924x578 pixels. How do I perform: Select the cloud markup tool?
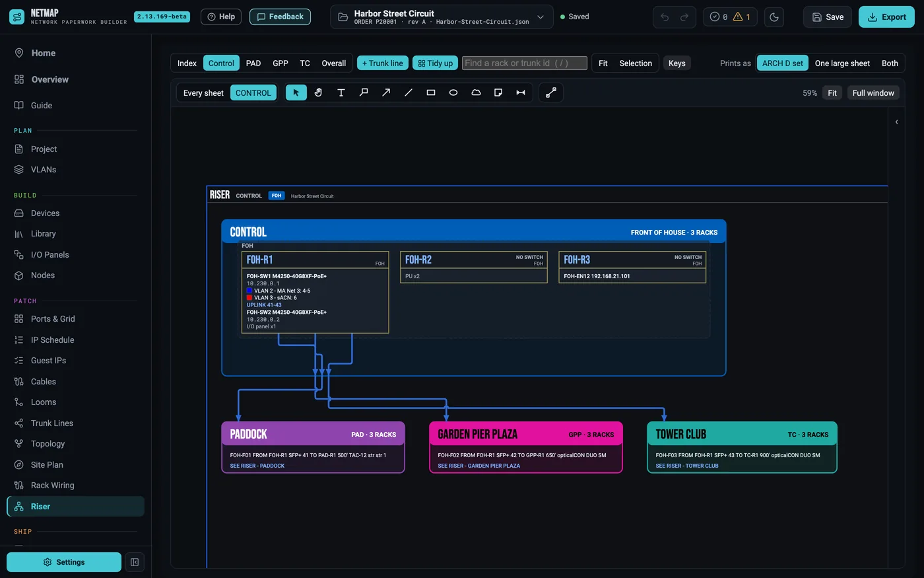click(x=475, y=93)
